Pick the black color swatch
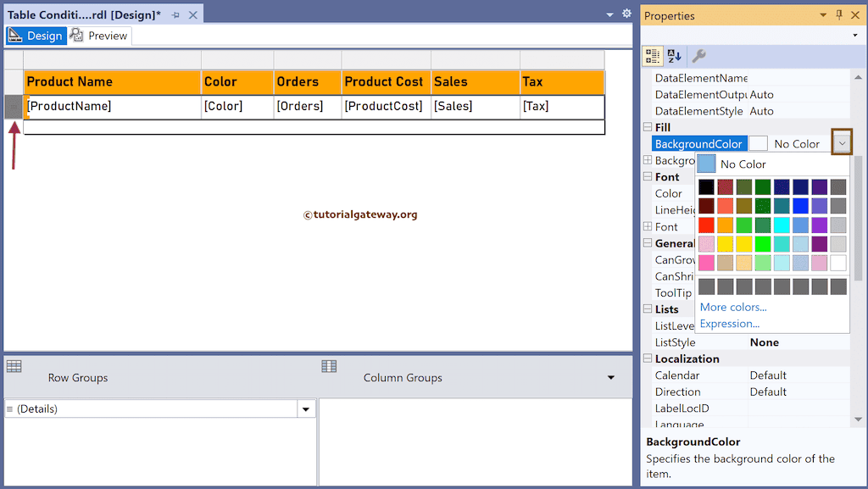Viewport: 868px width, 489px height. coord(706,187)
